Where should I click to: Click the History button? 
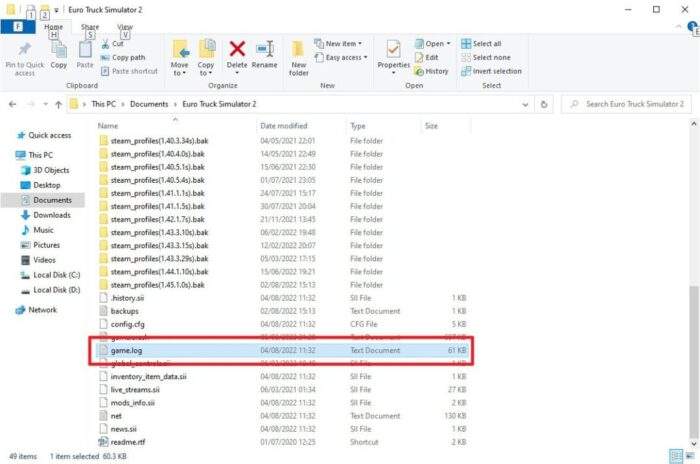coord(431,71)
